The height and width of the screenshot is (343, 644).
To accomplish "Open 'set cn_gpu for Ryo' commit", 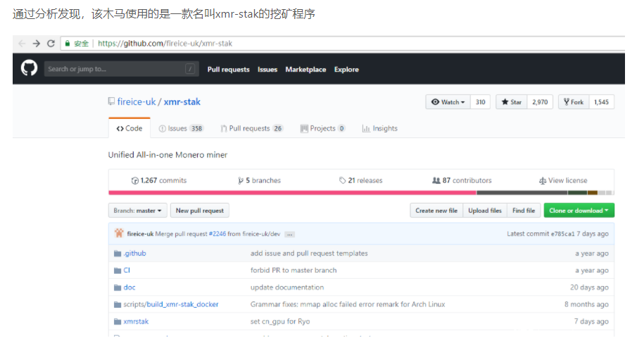I will 280,322.
